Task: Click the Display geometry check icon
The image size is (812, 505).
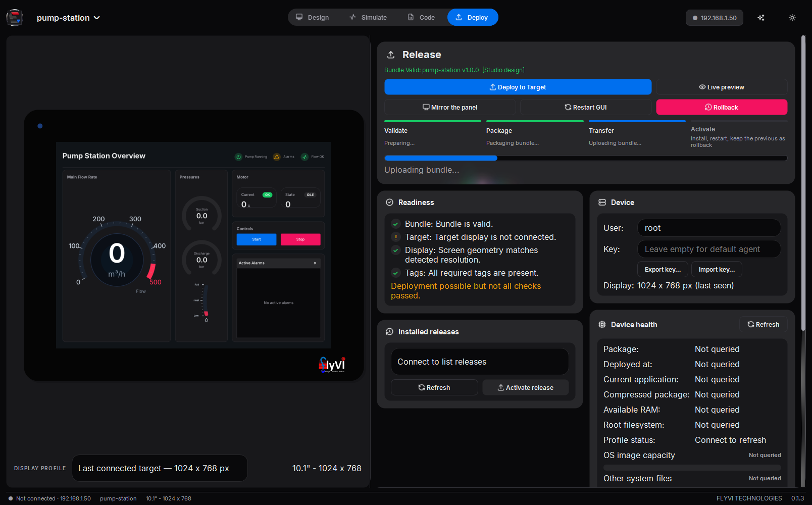Action: coord(396,250)
